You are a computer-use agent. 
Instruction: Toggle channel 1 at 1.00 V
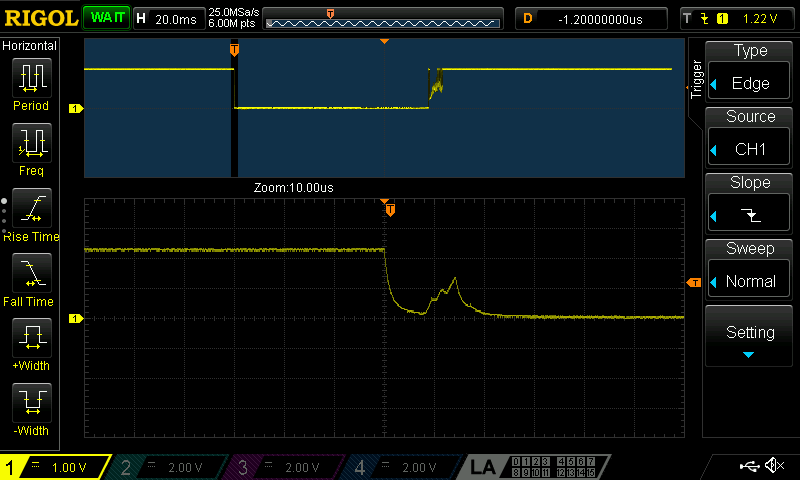point(48,467)
